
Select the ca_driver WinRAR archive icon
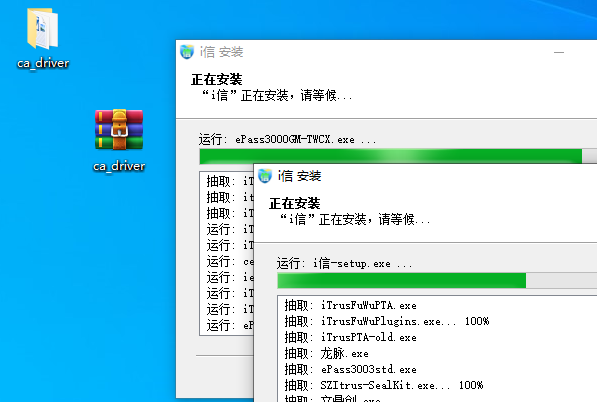coord(119,129)
